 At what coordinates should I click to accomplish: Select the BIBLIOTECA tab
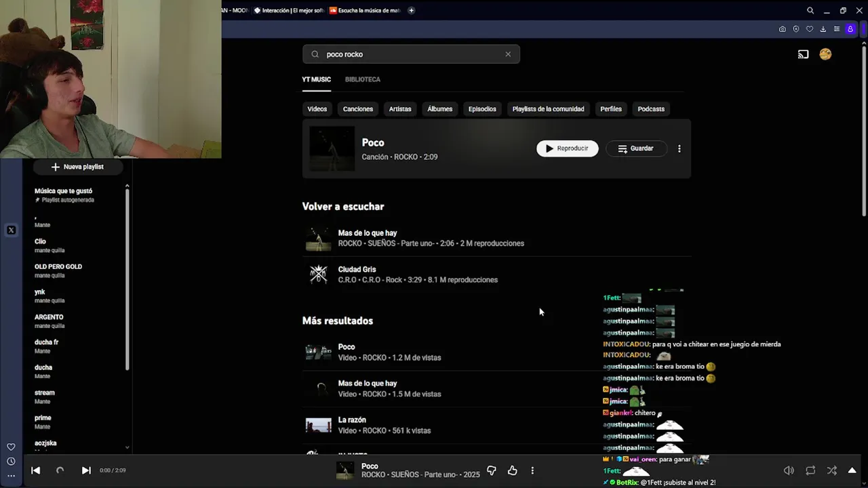363,79
